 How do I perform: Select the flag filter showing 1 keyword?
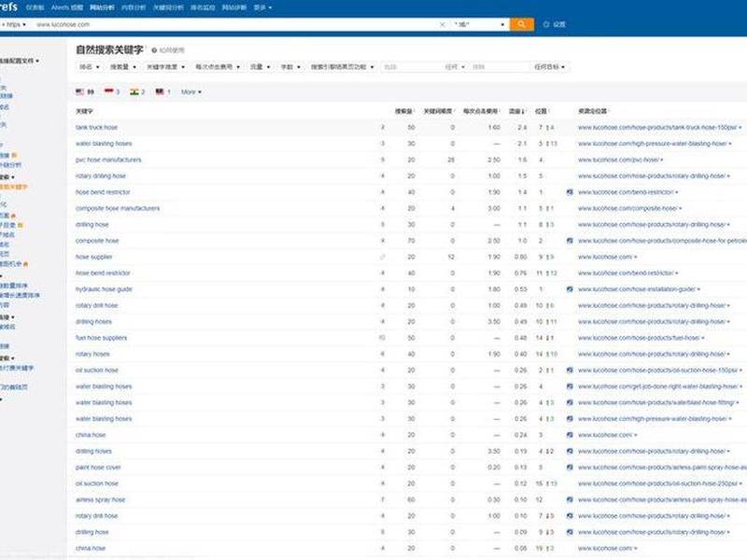coord(162,91)
